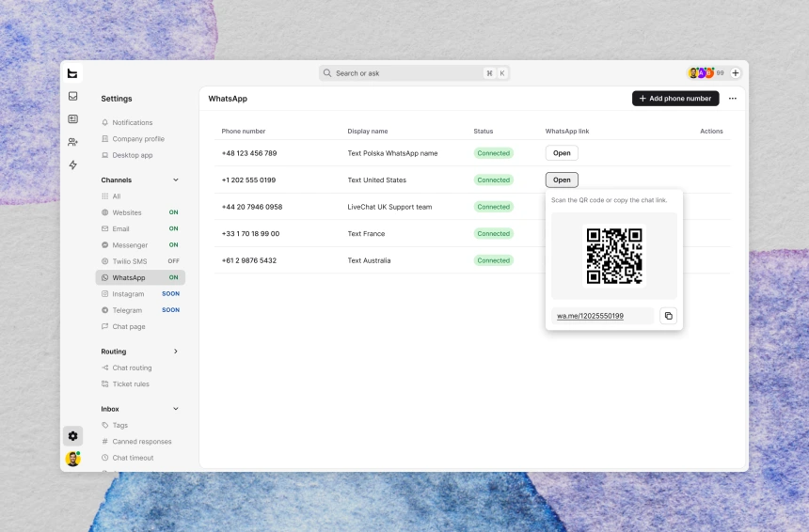Select WhatsApp channel item
Screen dimensions: 809x532
[140, 277]
